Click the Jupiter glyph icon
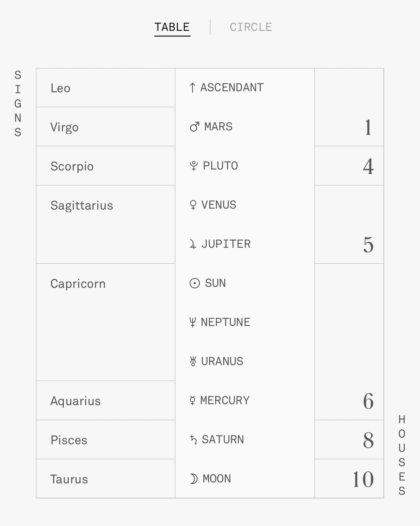This screenshot has width=420, height=526. (193, 244)
